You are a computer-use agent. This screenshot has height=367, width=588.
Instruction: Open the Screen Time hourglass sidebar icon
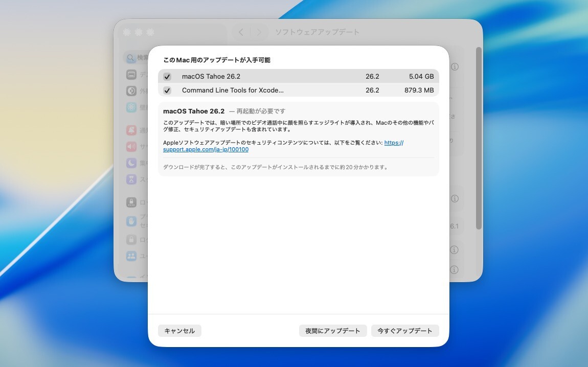click(131, 179)
